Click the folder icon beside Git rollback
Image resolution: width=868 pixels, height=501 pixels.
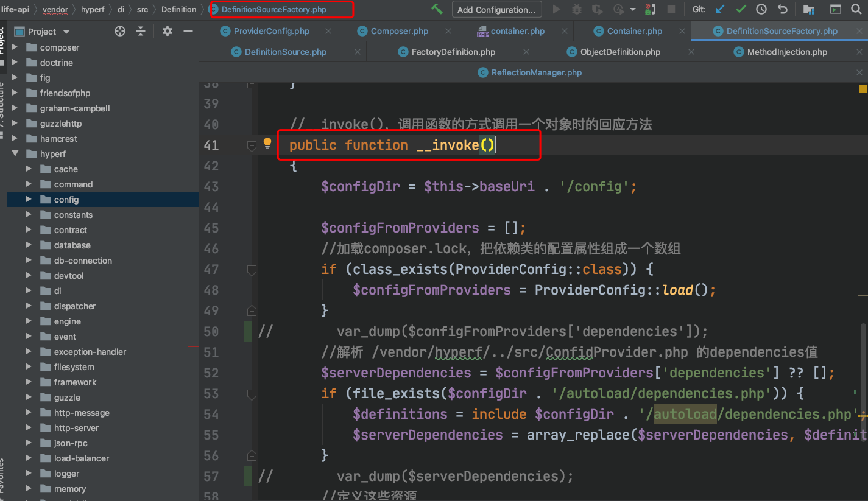pyautogui.click(x=809, y=9)
